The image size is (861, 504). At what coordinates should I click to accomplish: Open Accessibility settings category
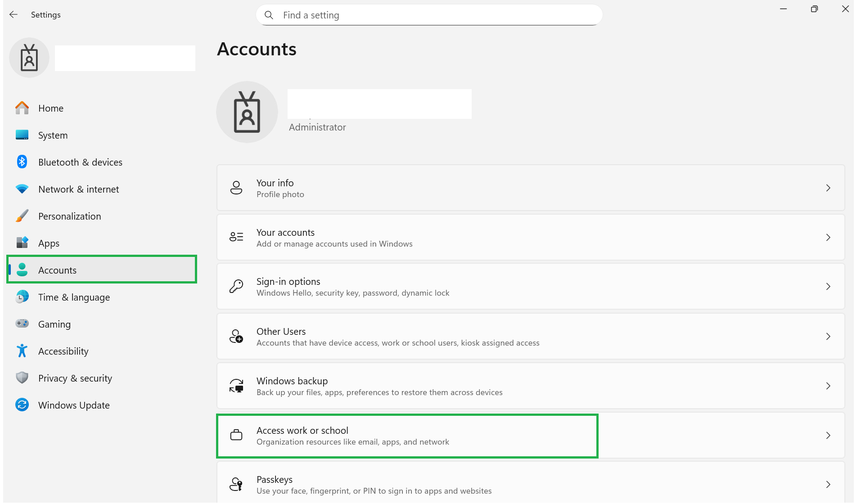tap(102, 351)
